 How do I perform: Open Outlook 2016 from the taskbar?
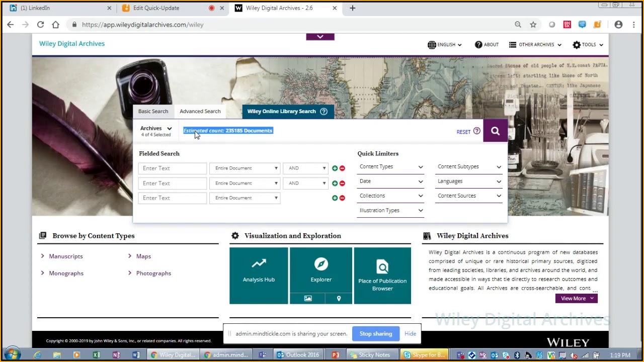click(x=298, y=355)
